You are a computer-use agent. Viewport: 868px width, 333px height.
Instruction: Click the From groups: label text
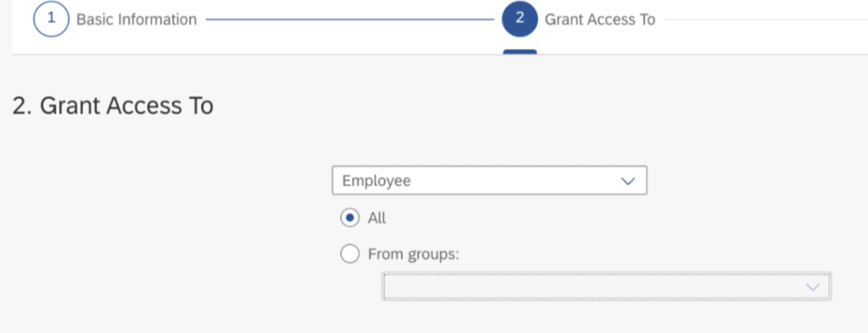(x=414, y=254)
